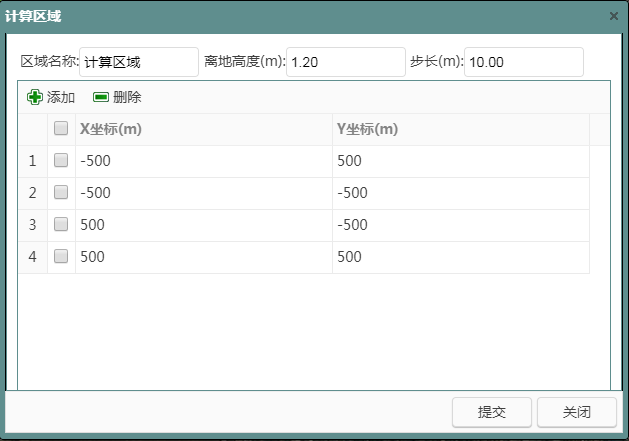
Task: Check the checkbox for row 1
Action: (61, 161)
